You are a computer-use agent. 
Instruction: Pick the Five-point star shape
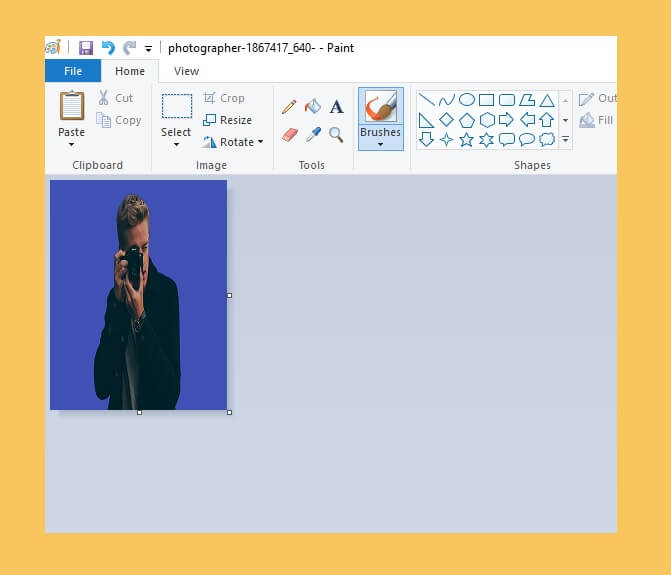(466, 139)
